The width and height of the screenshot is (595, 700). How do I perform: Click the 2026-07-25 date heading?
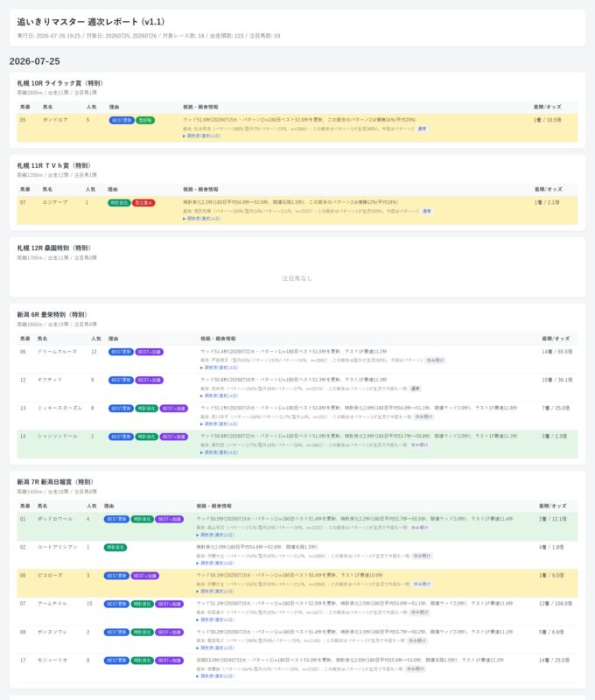coord(34,61)
